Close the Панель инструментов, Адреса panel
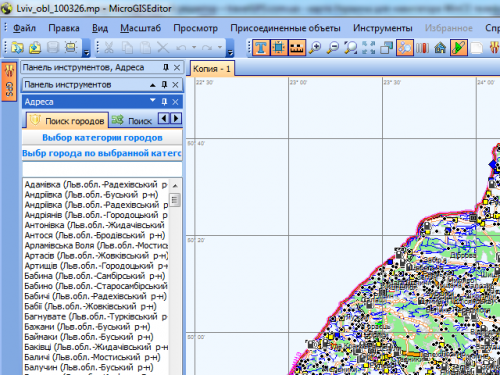 click(177, 68)
